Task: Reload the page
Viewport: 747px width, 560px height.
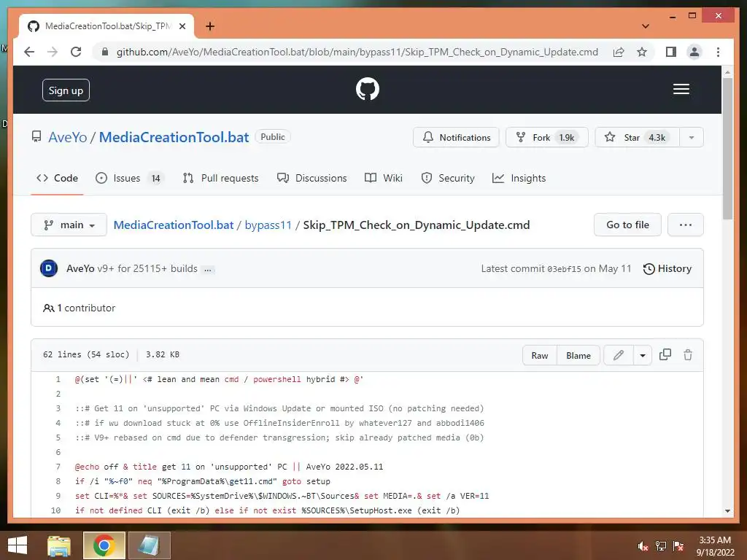Action: tap(76, 52)
